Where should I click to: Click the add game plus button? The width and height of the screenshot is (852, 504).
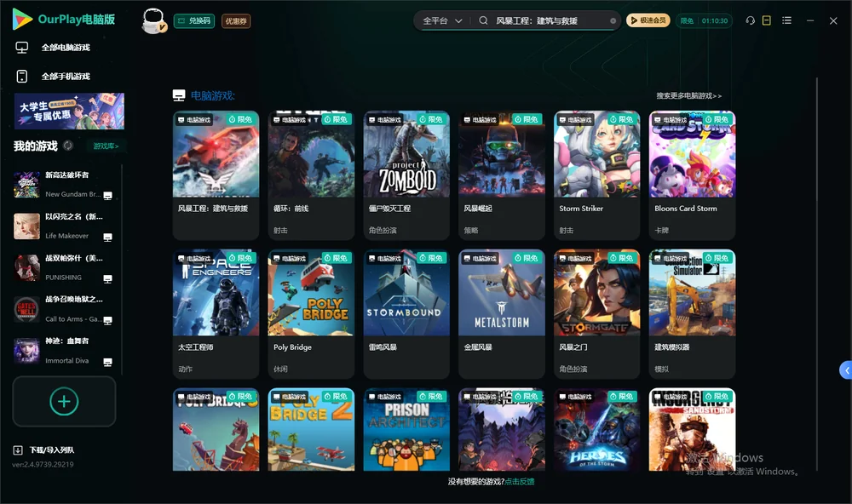point(64,401)
